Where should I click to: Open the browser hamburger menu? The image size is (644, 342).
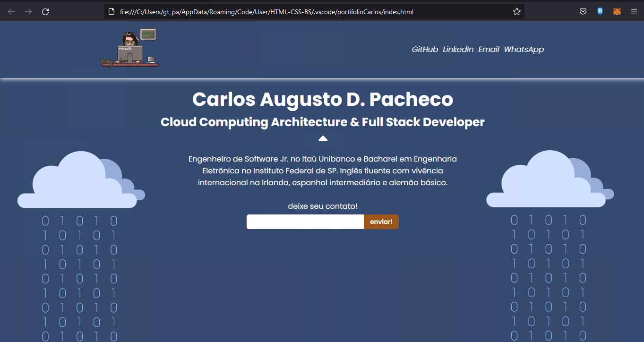[x=634, y=12]
